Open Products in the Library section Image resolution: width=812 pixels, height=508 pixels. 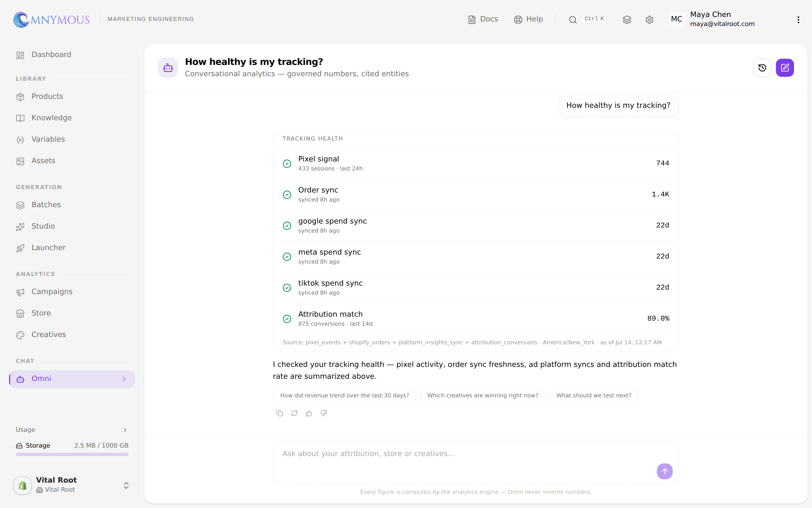(x=72, y=97)
